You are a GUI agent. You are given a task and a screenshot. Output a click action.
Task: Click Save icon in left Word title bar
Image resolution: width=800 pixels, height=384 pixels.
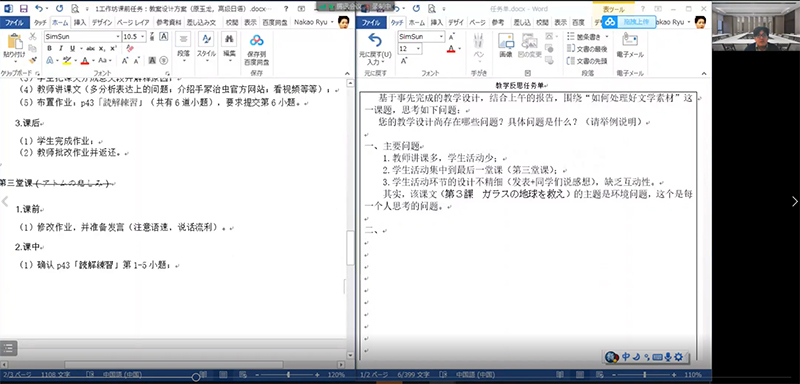(23, 9)
